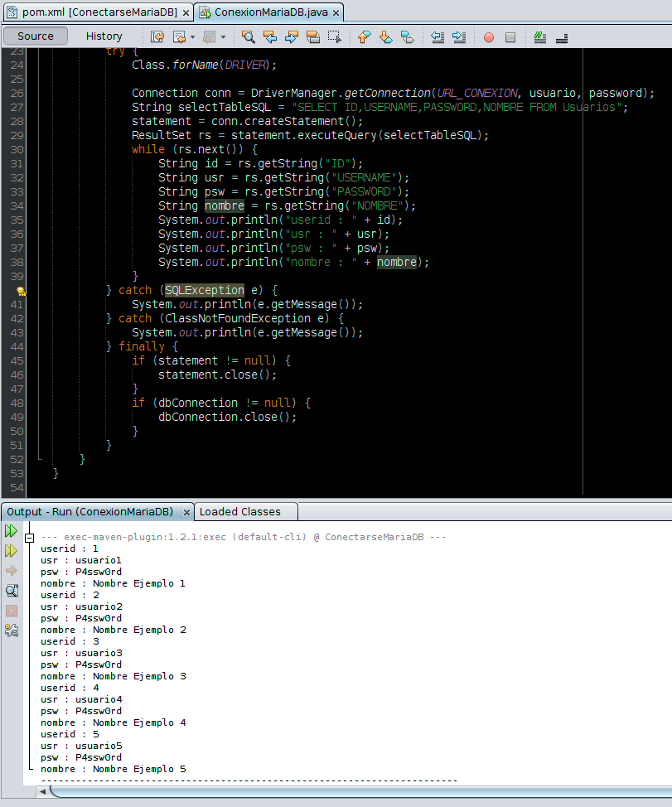Re-run with different parameters
The height and width of the screenshot is (807, 672).
click(x=11, y=550)
